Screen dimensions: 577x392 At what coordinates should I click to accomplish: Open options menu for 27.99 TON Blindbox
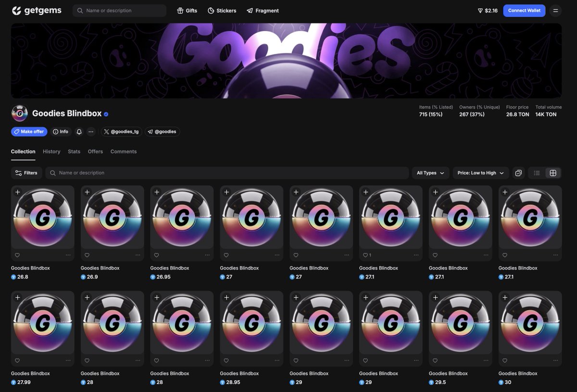(x=68, y=360)
